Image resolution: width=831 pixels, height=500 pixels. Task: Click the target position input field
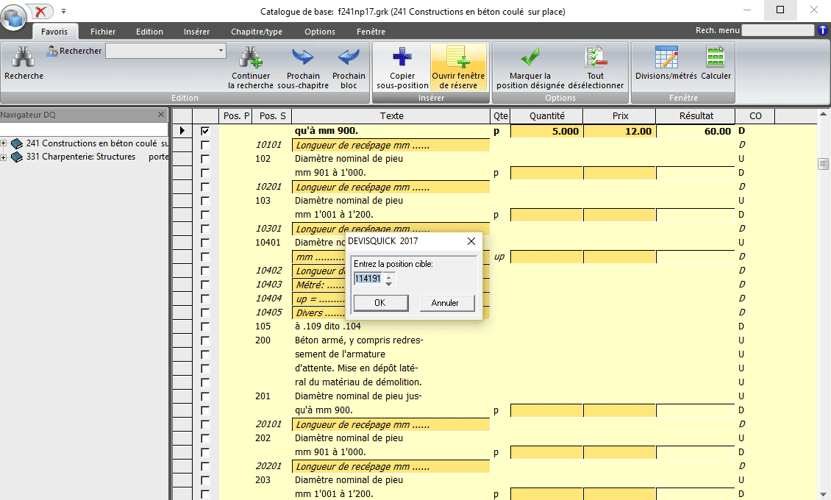(368, 279)
